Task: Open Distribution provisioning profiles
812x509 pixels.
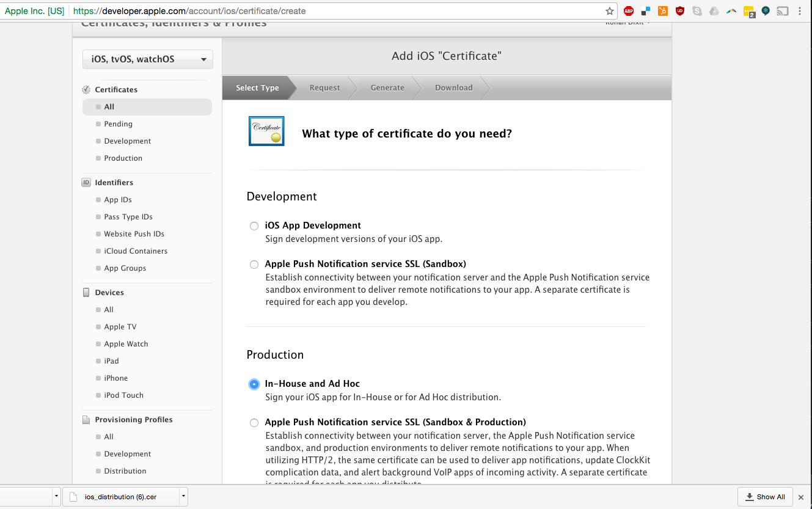Action: pos(125,471)
